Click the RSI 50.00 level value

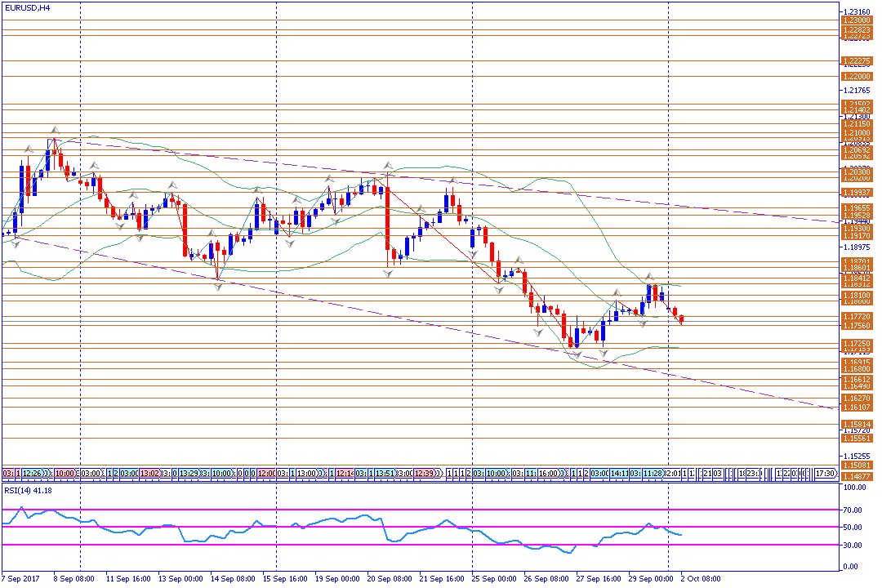point(853,528)
